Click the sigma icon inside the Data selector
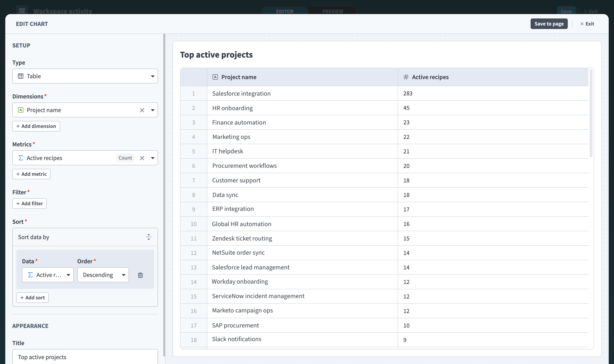614x364 pixels. click(x=30, y=275)
